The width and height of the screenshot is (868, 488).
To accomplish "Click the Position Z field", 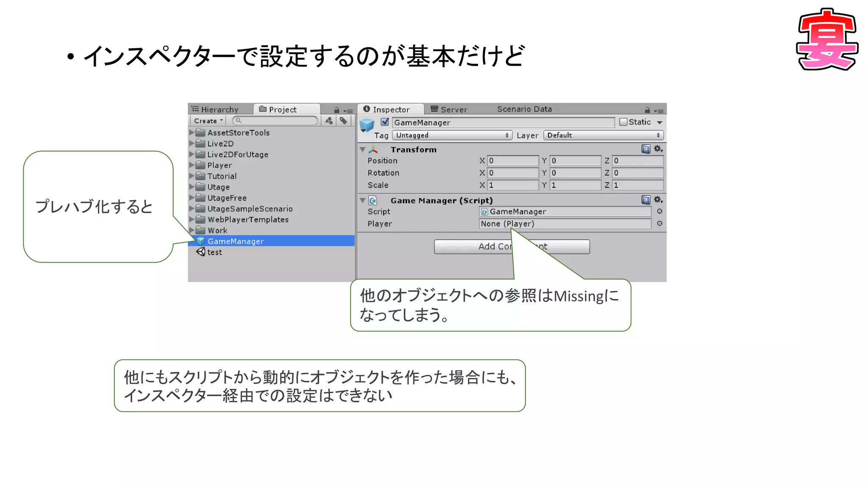I will pyautogui.click(x=637, y=161).
